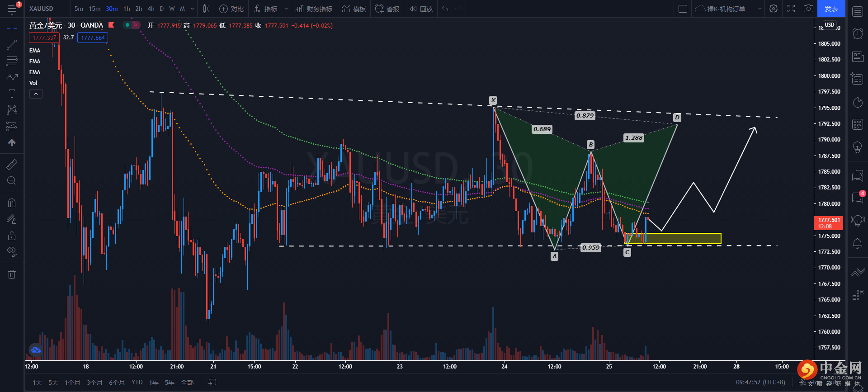Open timezone menu at 09:47:52 (UTC+8)

pos(760,382)
